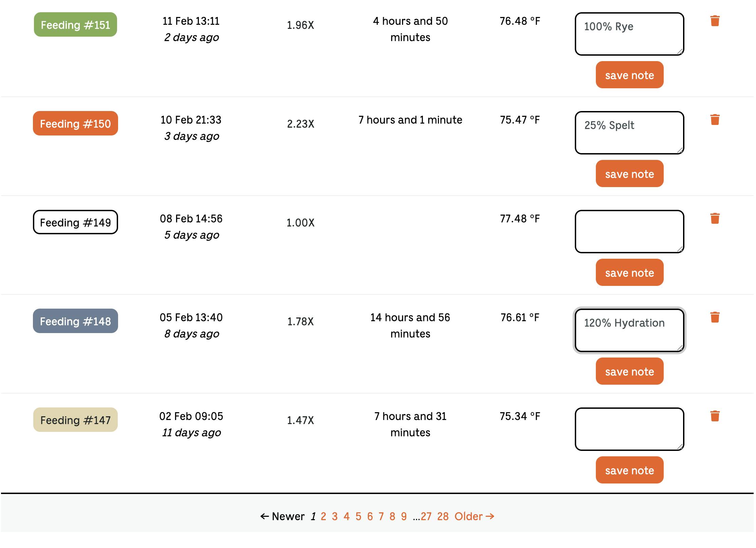Delete Feeding #151 with trash icon
The image size is (756, 548).
coord(715,21)
